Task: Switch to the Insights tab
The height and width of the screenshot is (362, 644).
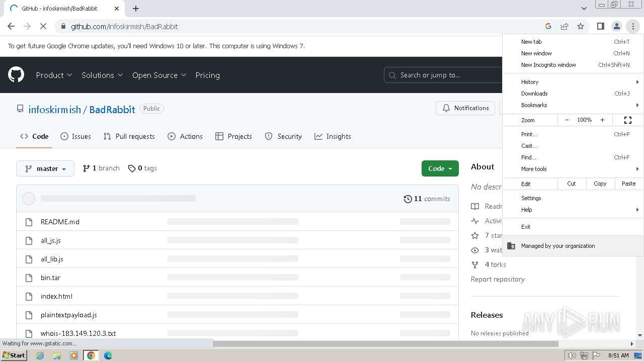Action: 333,136
